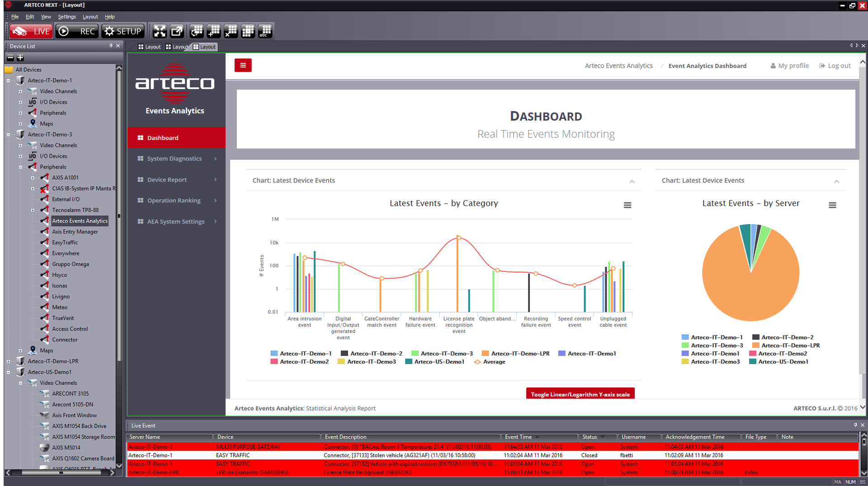Click the pop-out layout toolbar icon
The height and width of the screenshot is (486, 868).
click(x=177, y=31)
